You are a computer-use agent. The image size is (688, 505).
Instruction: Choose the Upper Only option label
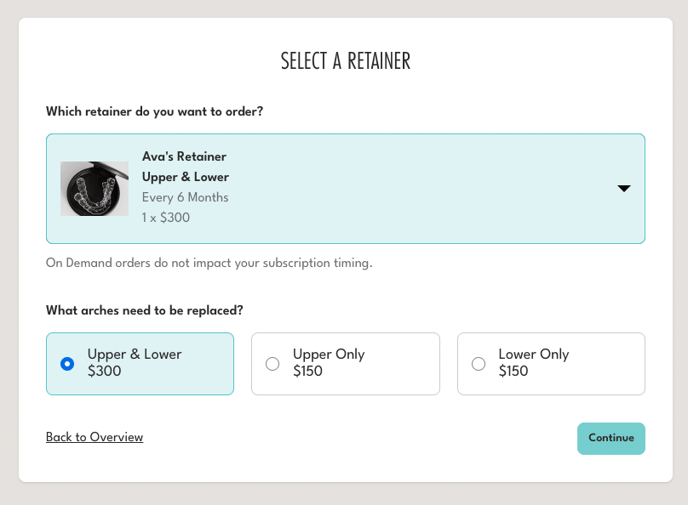329,354
